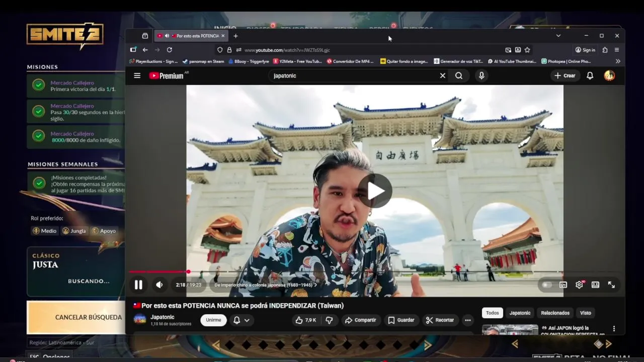Image resolution: width=644 pixels, height=362 pixels.
Task: Select Medio preferred role in Smite
Action: (x=45, y=231)
